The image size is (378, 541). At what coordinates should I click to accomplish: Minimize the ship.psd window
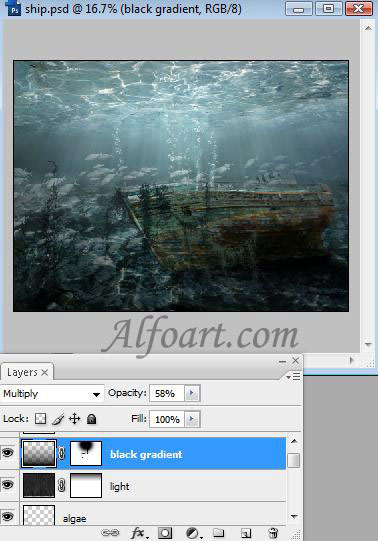[x=298, y=9]
